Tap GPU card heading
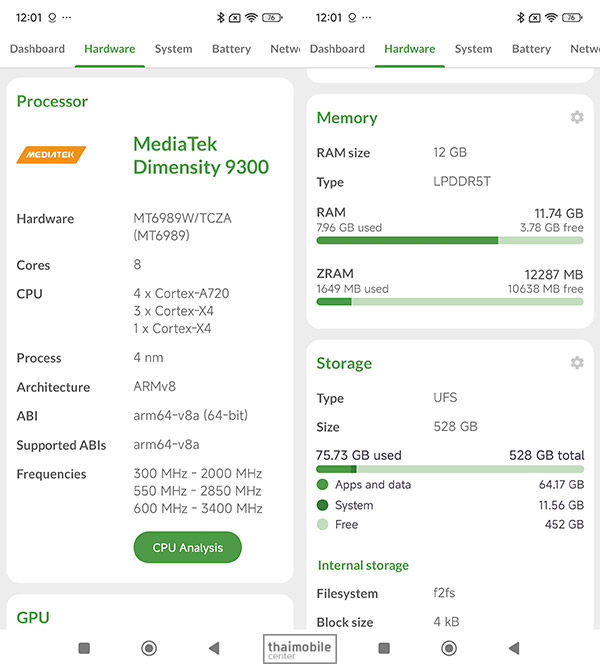The image size is (600, 667). pyautogui.click(x=33, y=617)
